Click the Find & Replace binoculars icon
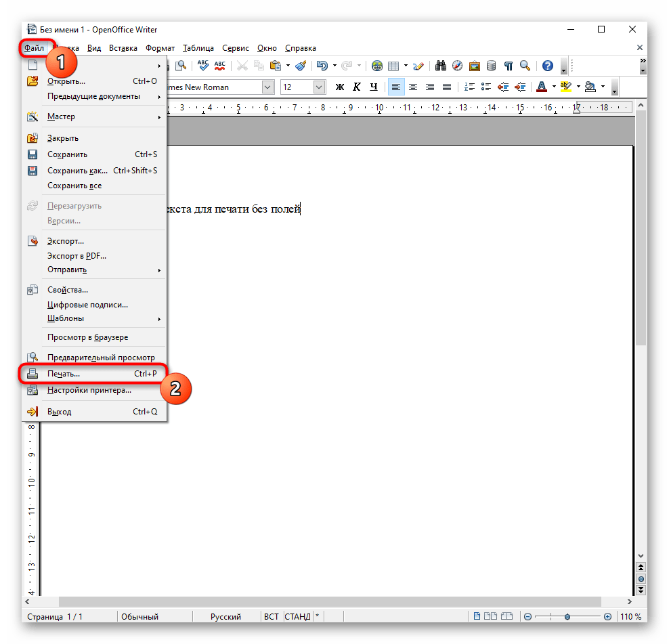Image resolution: width=669 pixels, height=644 pixels. pos(441,66)
